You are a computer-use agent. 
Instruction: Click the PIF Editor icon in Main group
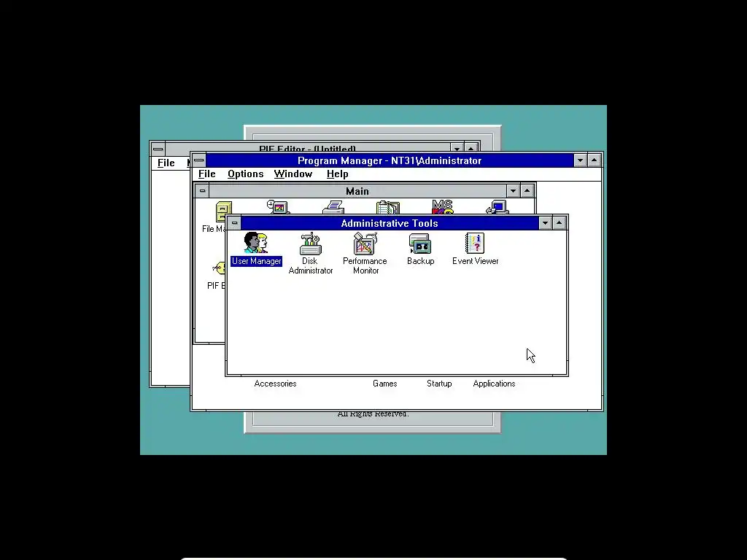tap(219, 268)
